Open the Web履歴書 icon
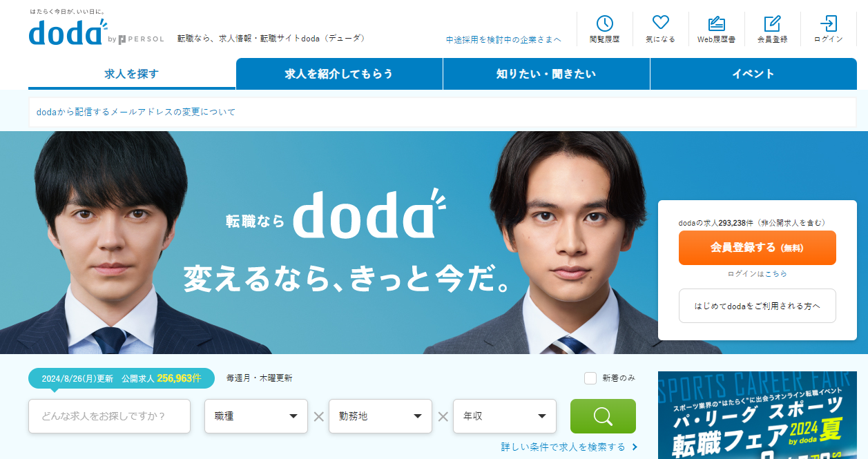Viewport: 868px width, 459px height. 716,23
